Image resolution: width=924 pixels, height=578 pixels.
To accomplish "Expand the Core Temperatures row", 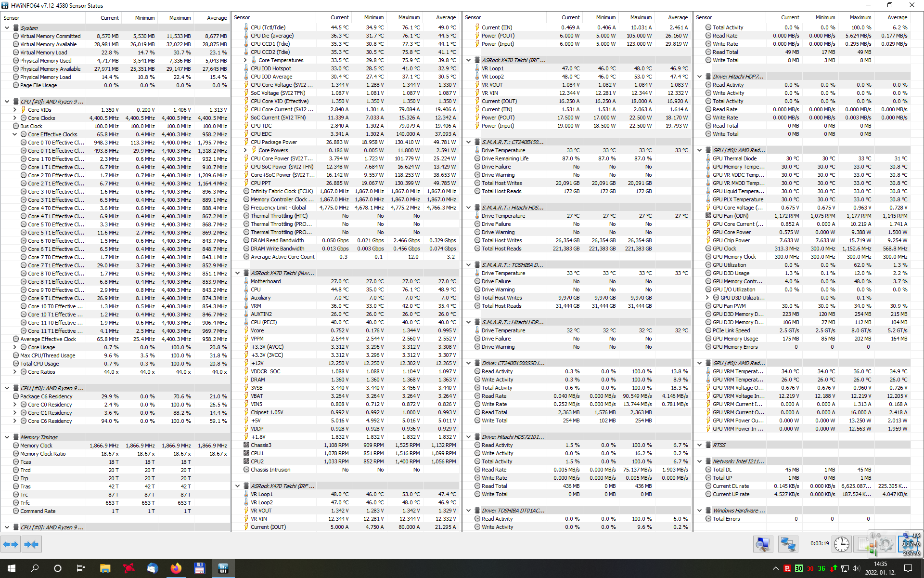I will pos(245,60).
